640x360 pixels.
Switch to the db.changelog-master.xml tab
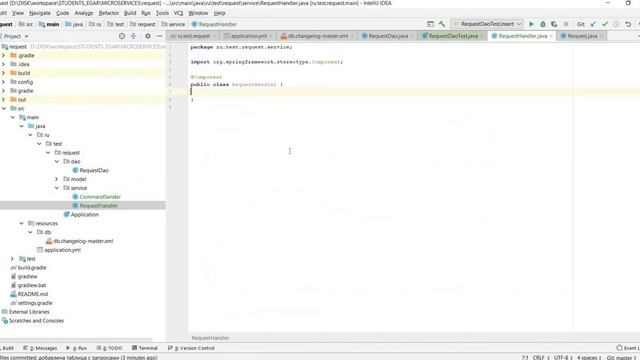(x=318, y=36)
